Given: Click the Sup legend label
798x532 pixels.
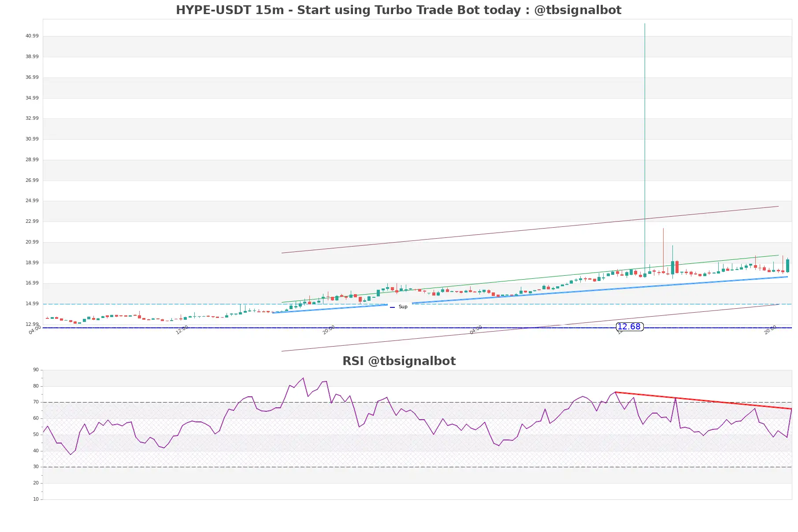Looking at the screenshot, I should [403, 307].
